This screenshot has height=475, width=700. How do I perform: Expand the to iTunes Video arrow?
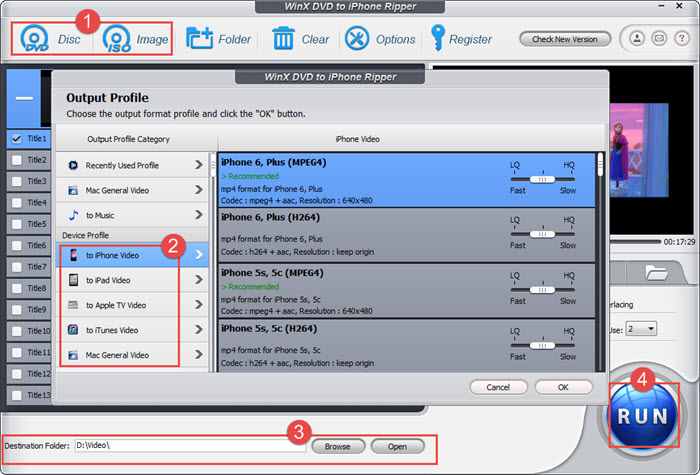click(199, 330)
